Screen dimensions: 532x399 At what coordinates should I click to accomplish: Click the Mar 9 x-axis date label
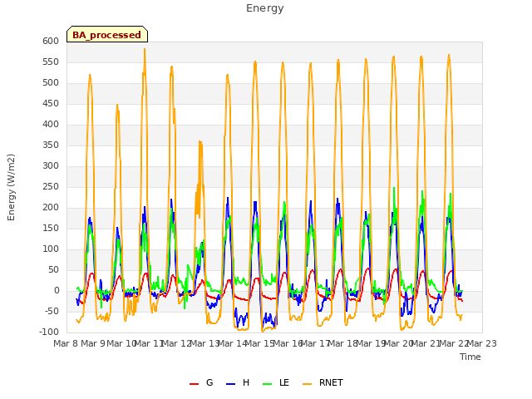[93, 343]
